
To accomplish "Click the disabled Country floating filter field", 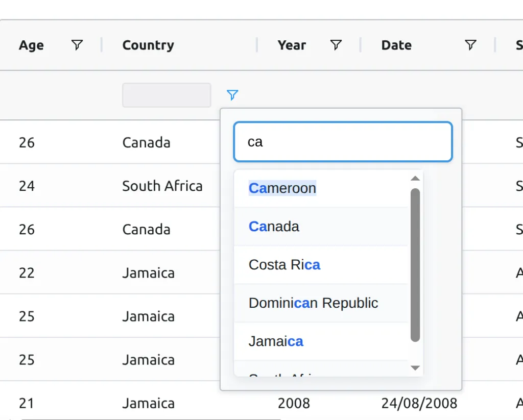I will pyautogui.click(x=167, y=95).
